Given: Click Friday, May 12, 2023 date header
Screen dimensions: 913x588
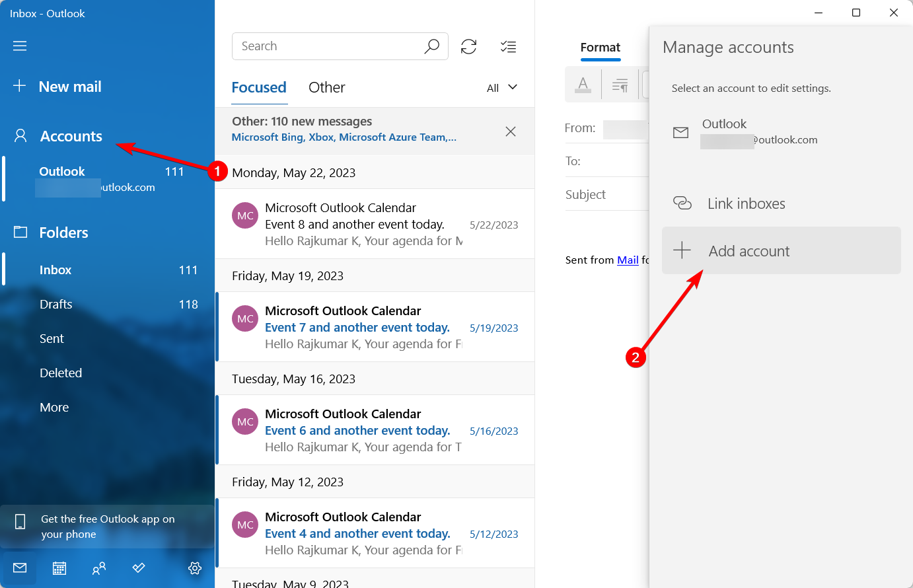Looking at the screenshot, I should point(375,482).
